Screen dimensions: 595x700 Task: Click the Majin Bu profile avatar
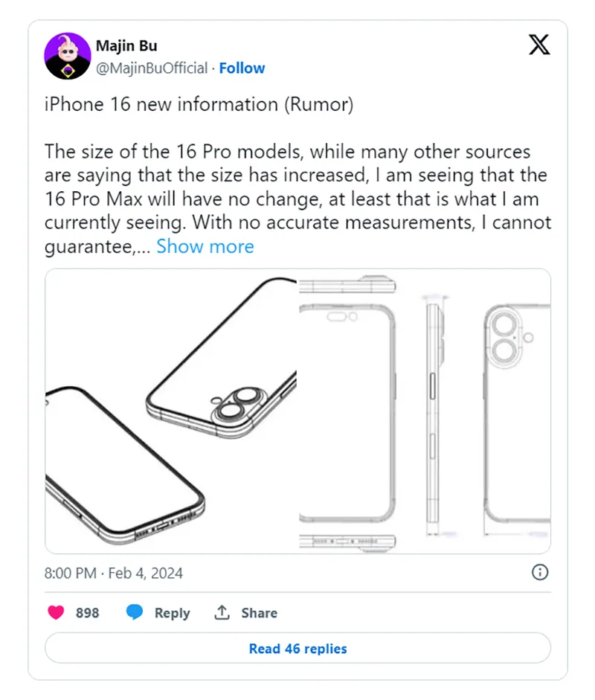tap(68, 57)
